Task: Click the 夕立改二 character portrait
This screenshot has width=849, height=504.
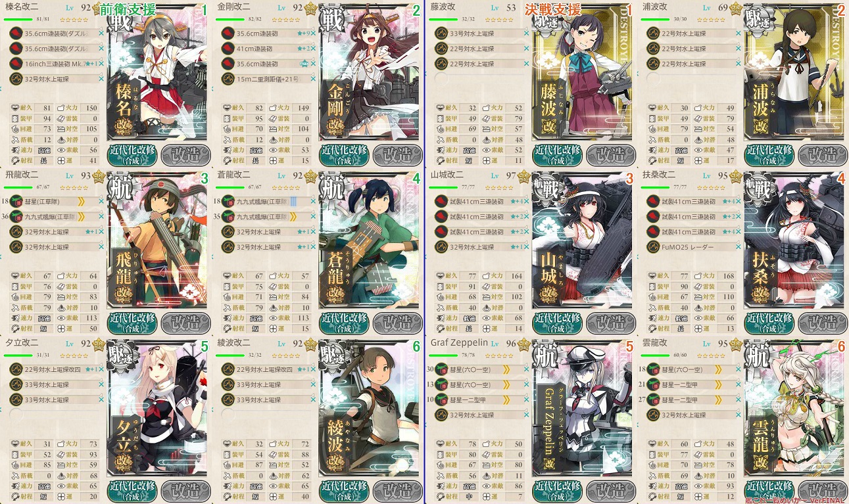Action: (156, 407)
